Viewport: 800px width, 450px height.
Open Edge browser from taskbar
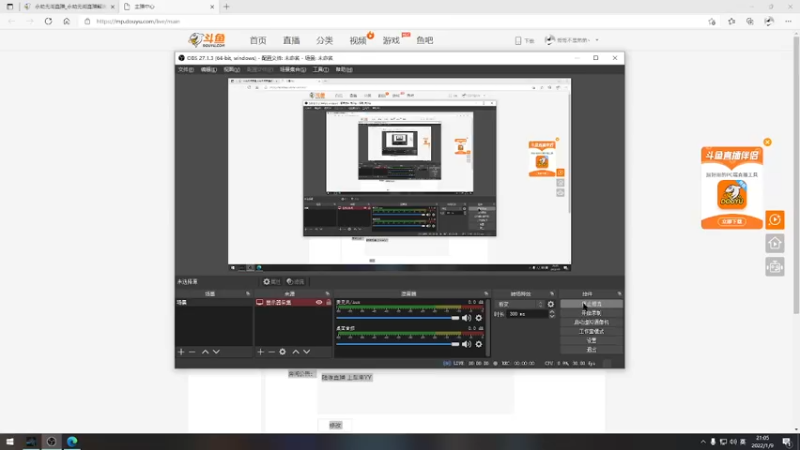tap(72, 442)
